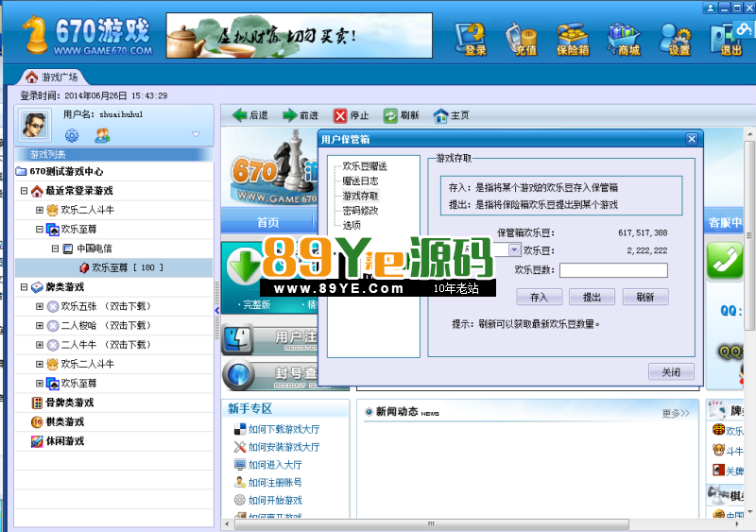
Task: Open 如何开始游戏 link
Action: 275,501
